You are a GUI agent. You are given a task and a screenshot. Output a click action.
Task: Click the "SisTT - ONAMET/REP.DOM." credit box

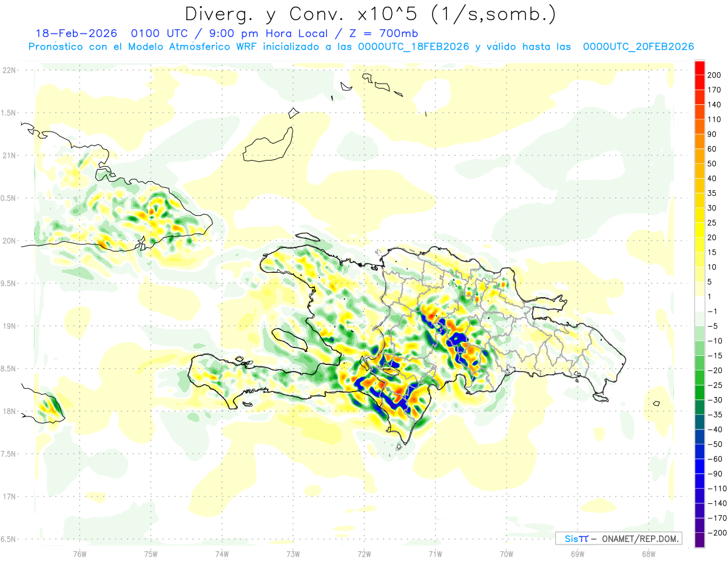click(x=618, y=538)
